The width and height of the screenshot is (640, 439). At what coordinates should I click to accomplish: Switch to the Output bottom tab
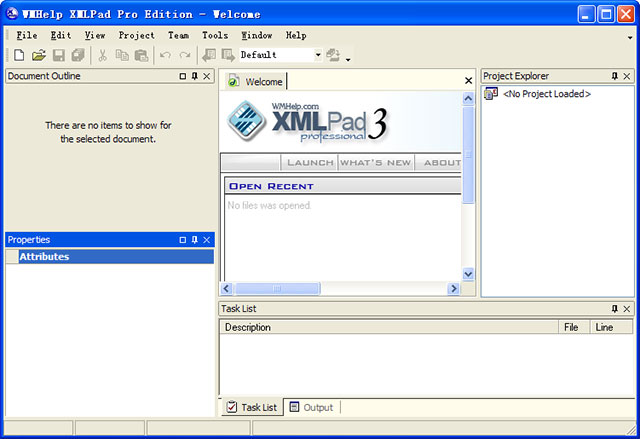(311, 407)
